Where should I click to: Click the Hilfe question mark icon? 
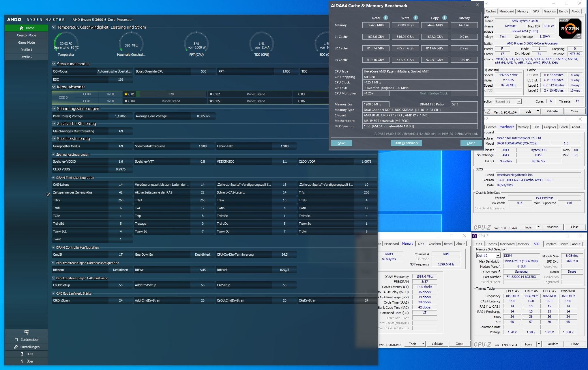click(x=22, y=354)
